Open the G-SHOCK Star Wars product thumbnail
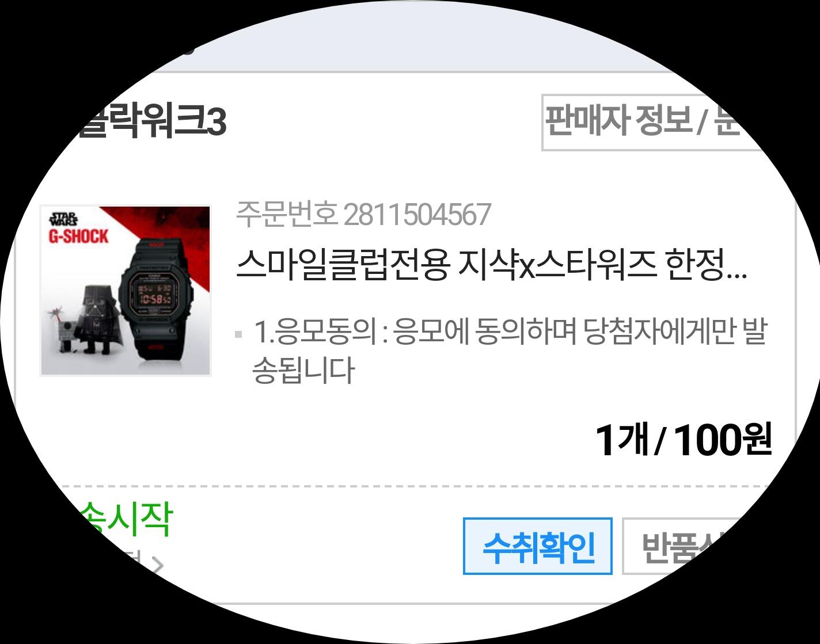Viewport: 820px width, 644px height. click(126, 291)
